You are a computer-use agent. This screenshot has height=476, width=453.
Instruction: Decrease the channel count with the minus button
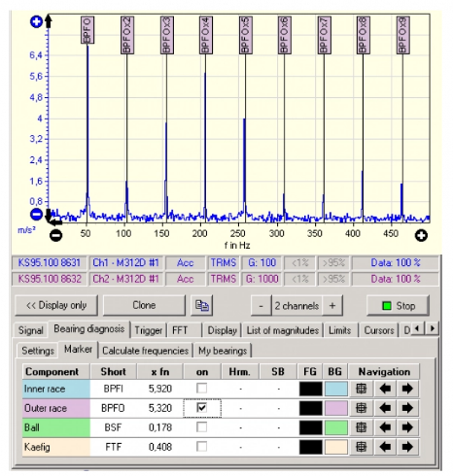click(261, 305)
